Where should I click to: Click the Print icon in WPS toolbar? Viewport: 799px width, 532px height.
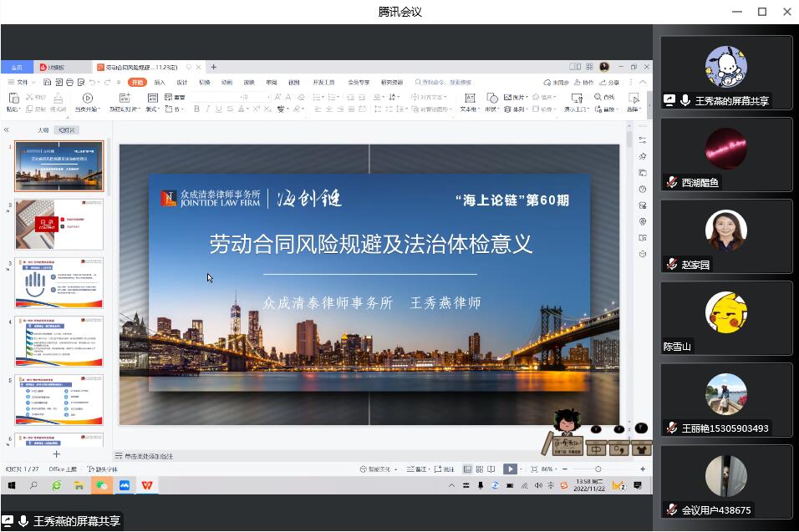70,82
